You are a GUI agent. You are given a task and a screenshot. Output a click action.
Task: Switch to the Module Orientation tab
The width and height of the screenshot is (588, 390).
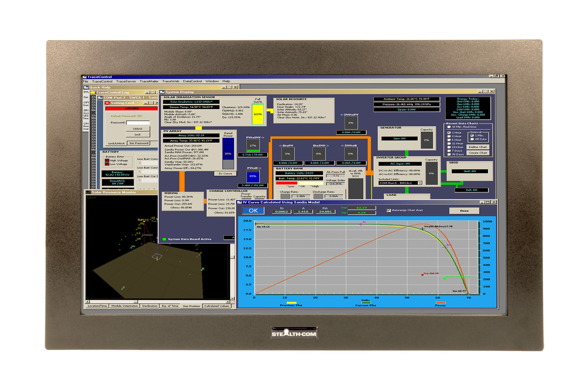click(x=125, y=306)
